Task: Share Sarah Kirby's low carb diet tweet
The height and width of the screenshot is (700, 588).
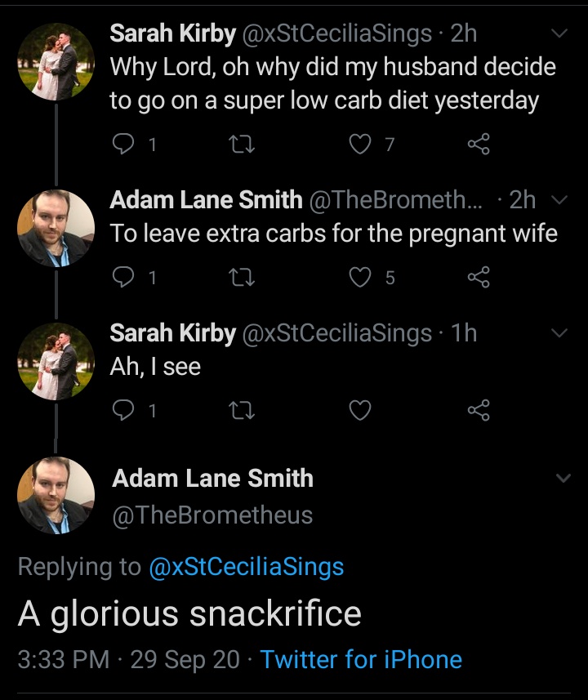Action: [x=478, y=145]
